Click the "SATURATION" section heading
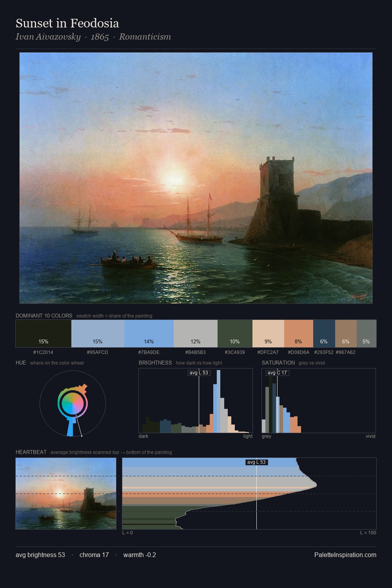 278,363
